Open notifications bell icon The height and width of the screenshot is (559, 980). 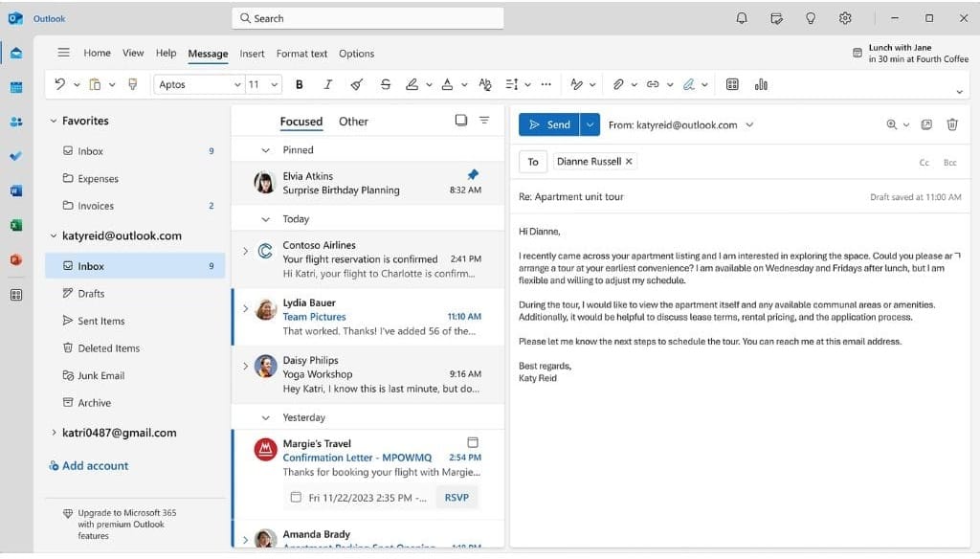coord(742,18)
